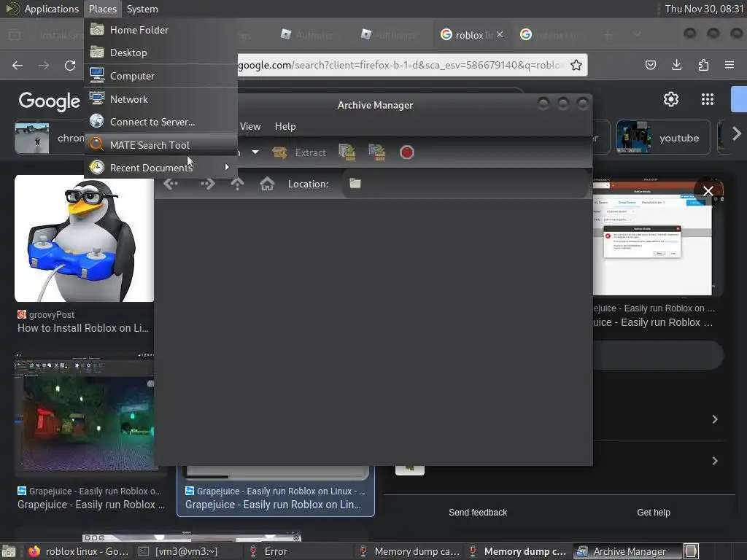Expand Recent Documents submenu
Screen dimensions: 747x560
pyautogui.click(x=160, y=168)
